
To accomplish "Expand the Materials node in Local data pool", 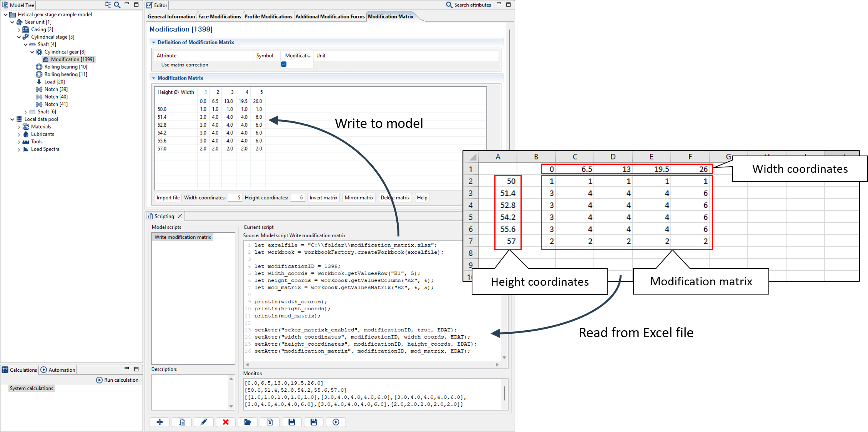I will 18,126.
